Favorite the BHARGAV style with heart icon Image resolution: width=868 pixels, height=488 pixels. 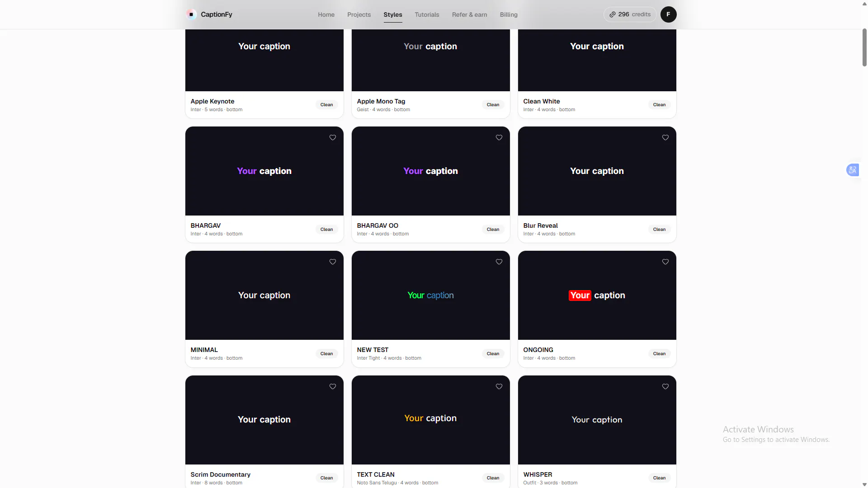333,137
